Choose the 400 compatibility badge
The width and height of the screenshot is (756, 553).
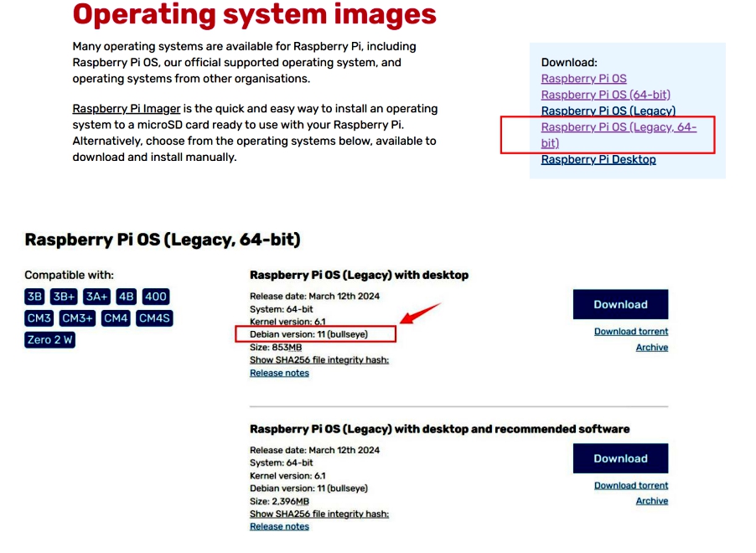point(155,297)
